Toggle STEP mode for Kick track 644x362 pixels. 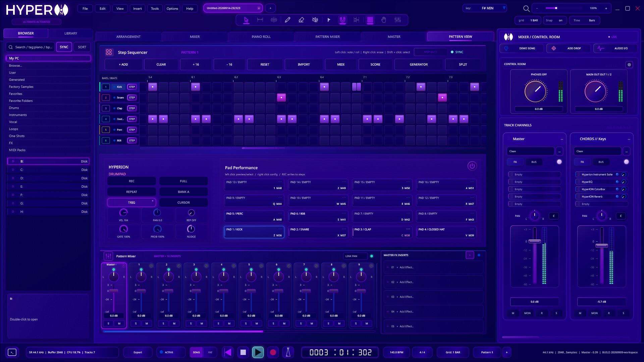(132, 87)
